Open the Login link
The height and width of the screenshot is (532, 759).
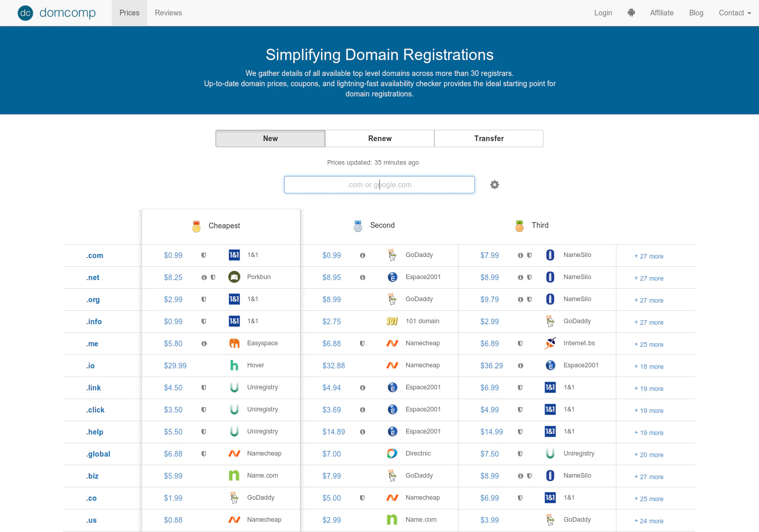tap(603, 13)
